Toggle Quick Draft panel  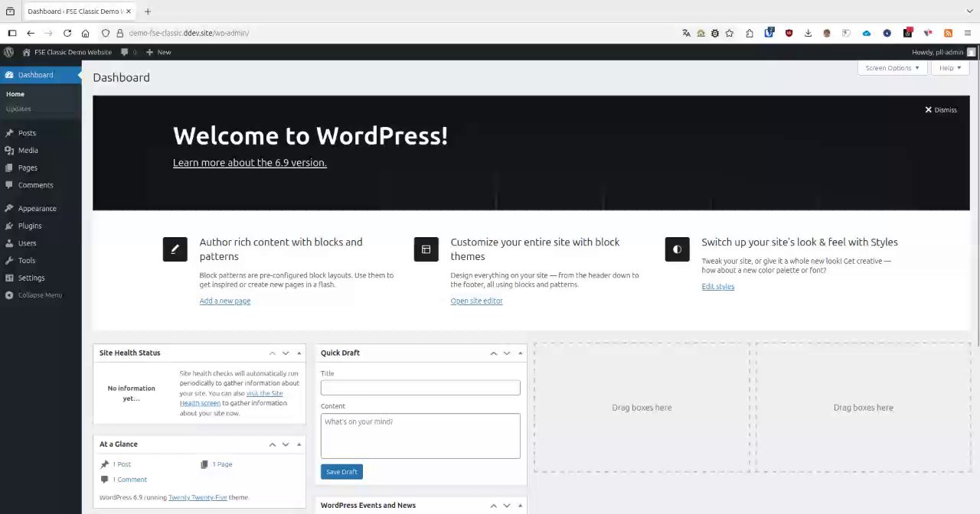(521, 353)
